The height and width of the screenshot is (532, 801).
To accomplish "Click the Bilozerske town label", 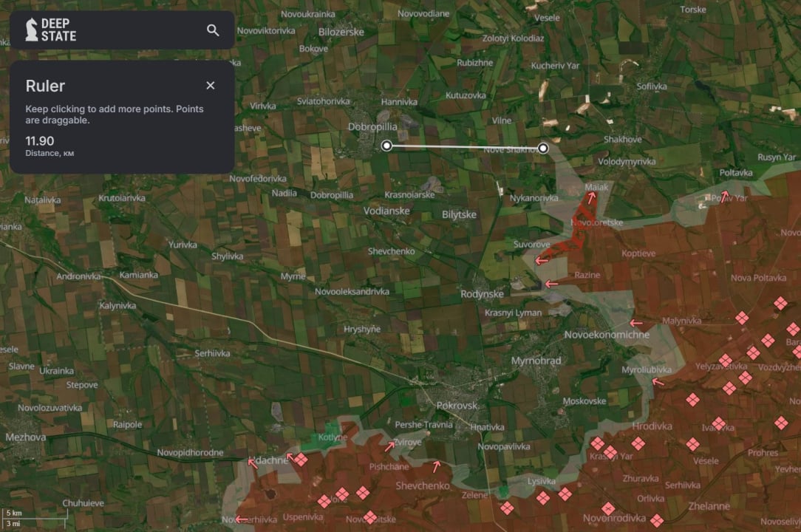I will click(341, 32).
